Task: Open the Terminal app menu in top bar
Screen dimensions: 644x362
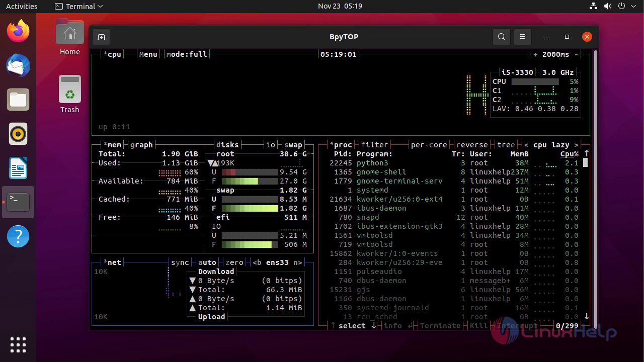Action: point(78,7)
